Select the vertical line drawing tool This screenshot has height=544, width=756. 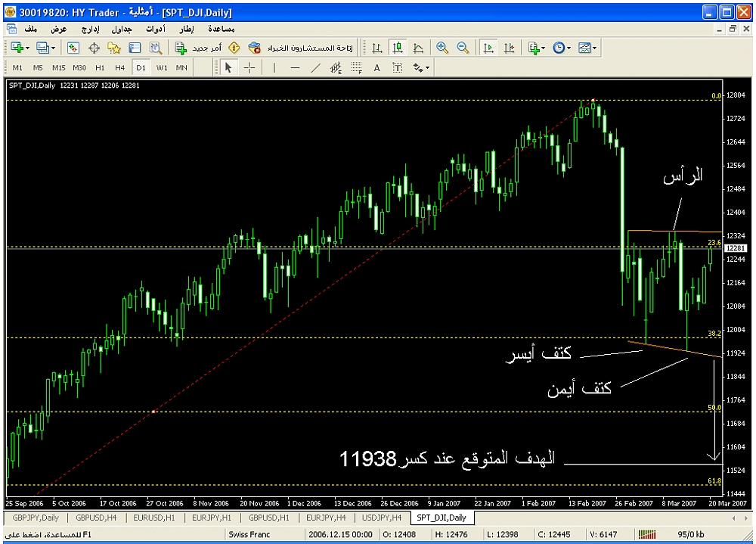click(274, 68)
